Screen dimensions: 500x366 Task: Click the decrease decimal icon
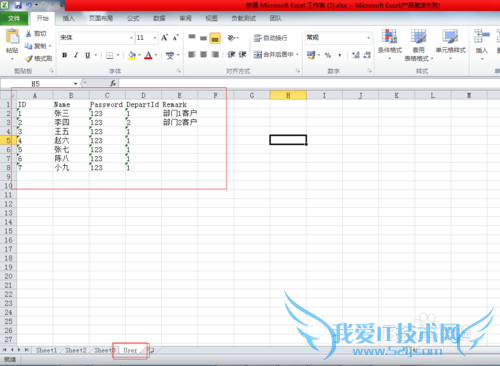(367, 55)
